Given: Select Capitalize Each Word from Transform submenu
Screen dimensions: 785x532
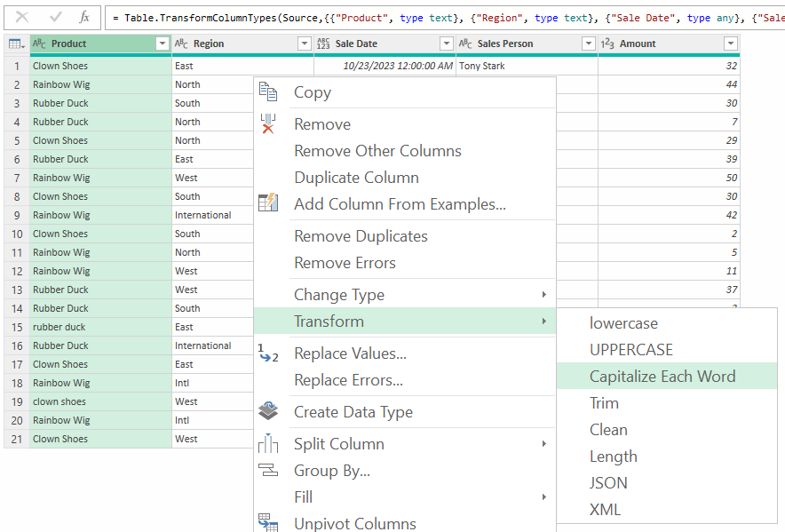Looking at the screenshot, I should pyautogui.click(x=662, y=377).
